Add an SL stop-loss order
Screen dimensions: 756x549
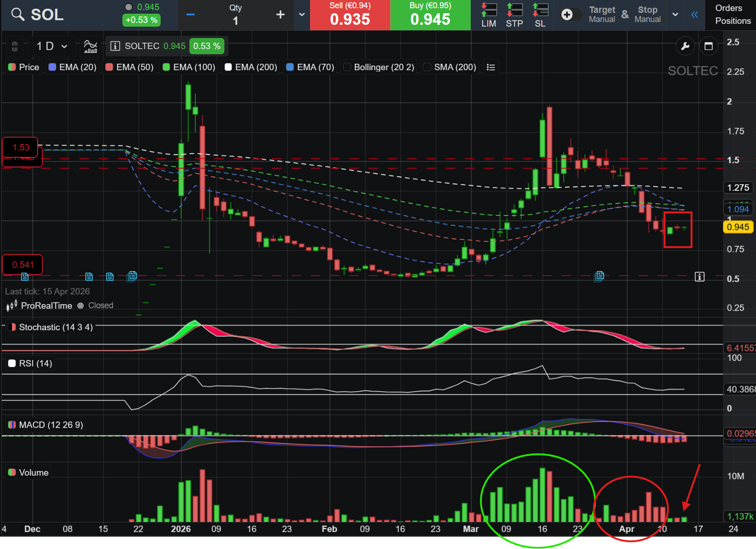click(x=540, y=15)
